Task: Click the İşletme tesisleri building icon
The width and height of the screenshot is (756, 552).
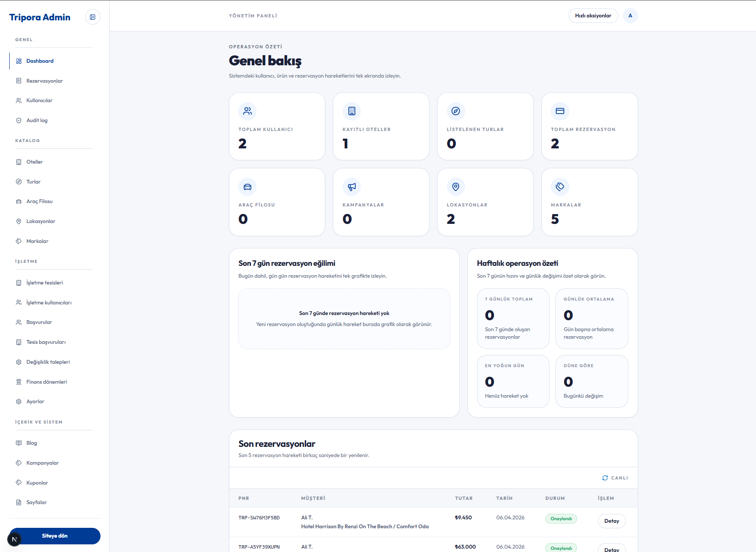Action: [x=19, y=283]
